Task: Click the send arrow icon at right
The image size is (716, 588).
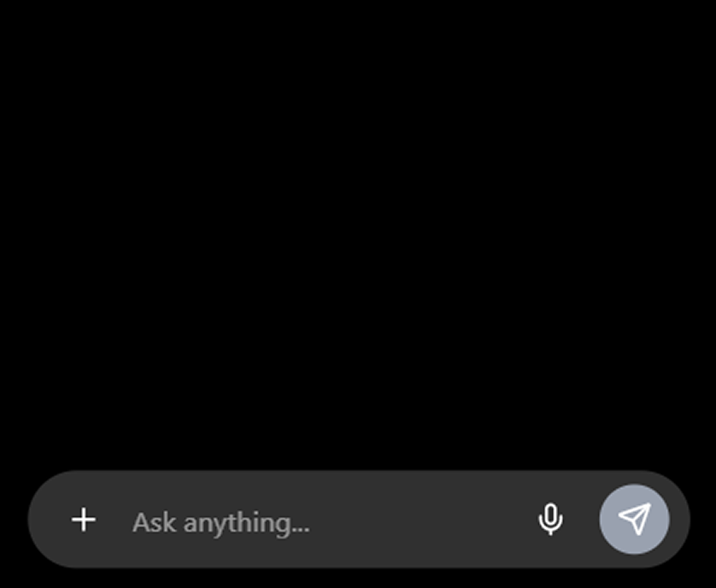Action: pyautogui.click(x=634, y=520)
